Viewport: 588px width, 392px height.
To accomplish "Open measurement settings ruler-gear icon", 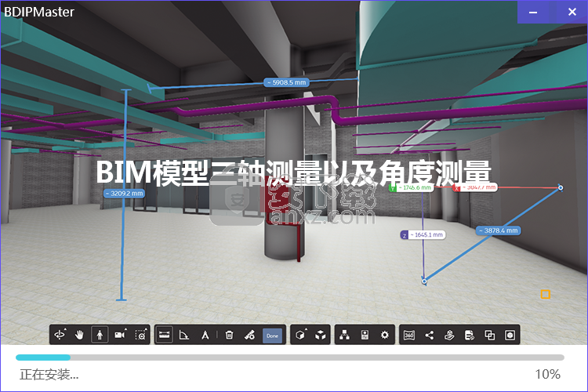I will coord(249,335).
